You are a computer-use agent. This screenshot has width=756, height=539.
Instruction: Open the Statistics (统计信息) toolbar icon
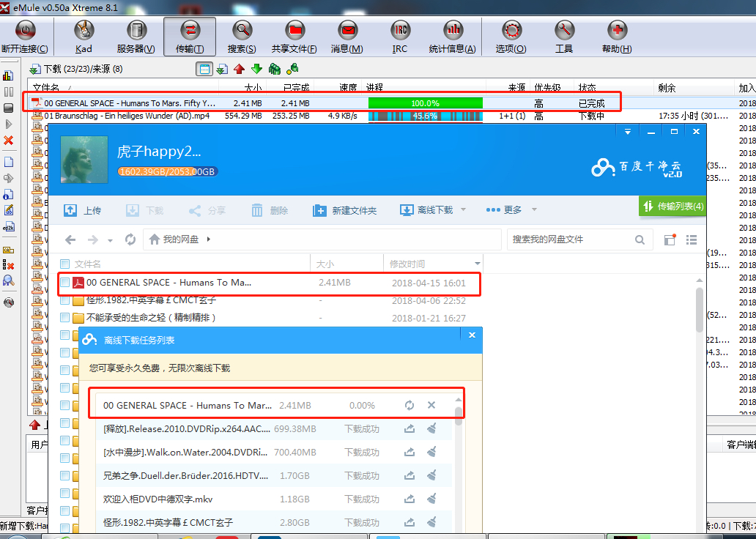[x=453, y=31]
